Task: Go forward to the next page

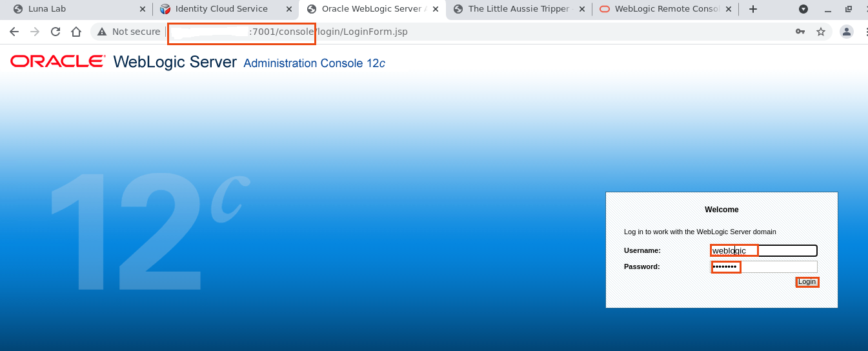Action: (x=35, y=32)
